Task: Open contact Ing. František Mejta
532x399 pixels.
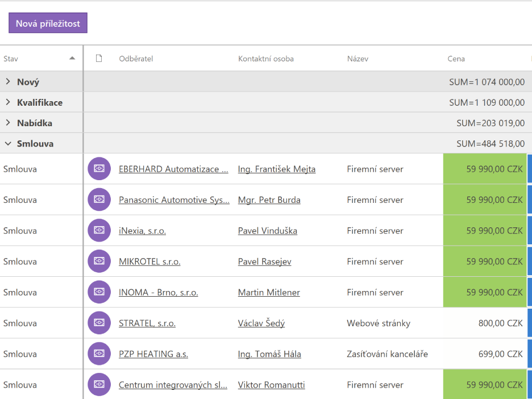Action: 277,169
